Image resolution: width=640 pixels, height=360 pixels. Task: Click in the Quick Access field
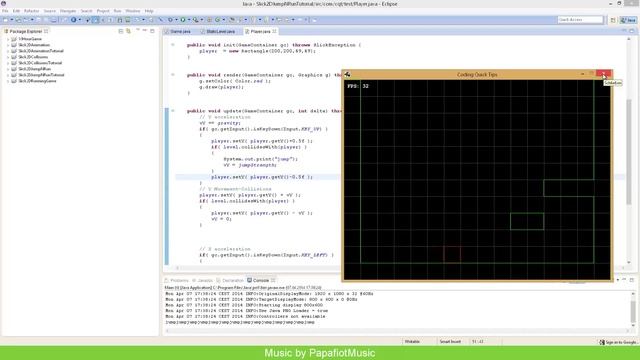(x=580, y=20)
